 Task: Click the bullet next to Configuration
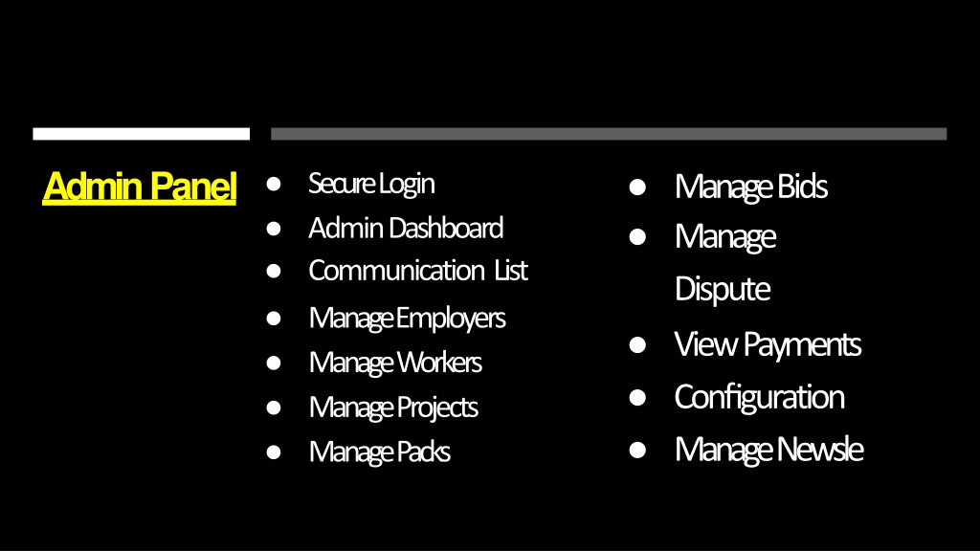click(637, 397)
